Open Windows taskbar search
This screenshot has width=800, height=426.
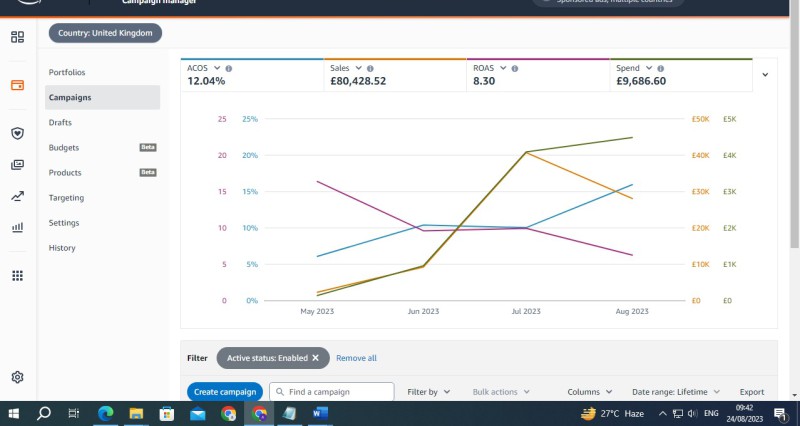pyautogui.click(x=44, y=413)
